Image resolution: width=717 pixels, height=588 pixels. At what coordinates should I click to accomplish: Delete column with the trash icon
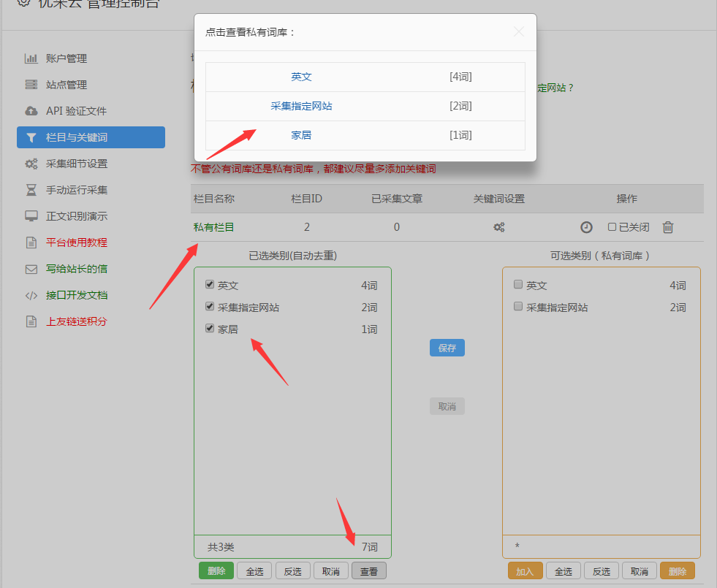click(667, 227)
